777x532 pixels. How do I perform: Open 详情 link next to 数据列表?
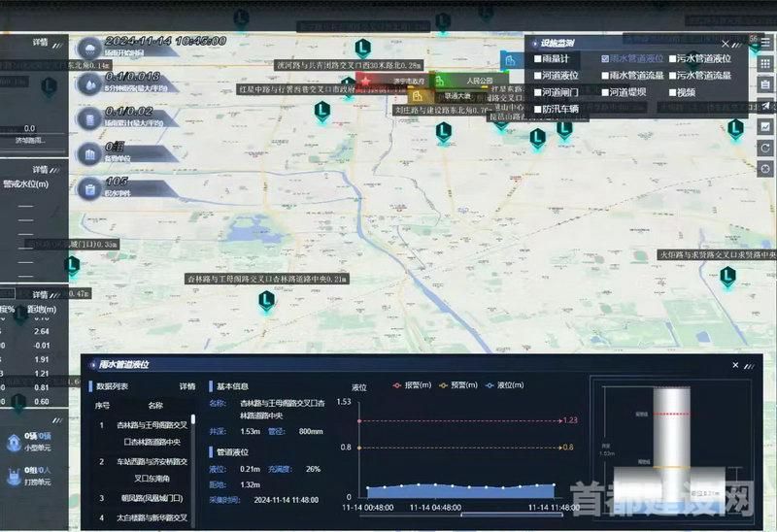[186, 385]
